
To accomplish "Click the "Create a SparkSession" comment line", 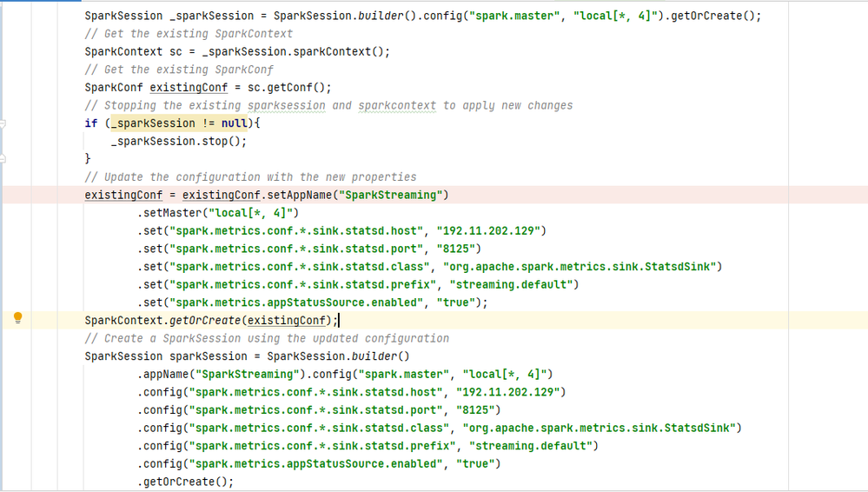I will (267, 338).
